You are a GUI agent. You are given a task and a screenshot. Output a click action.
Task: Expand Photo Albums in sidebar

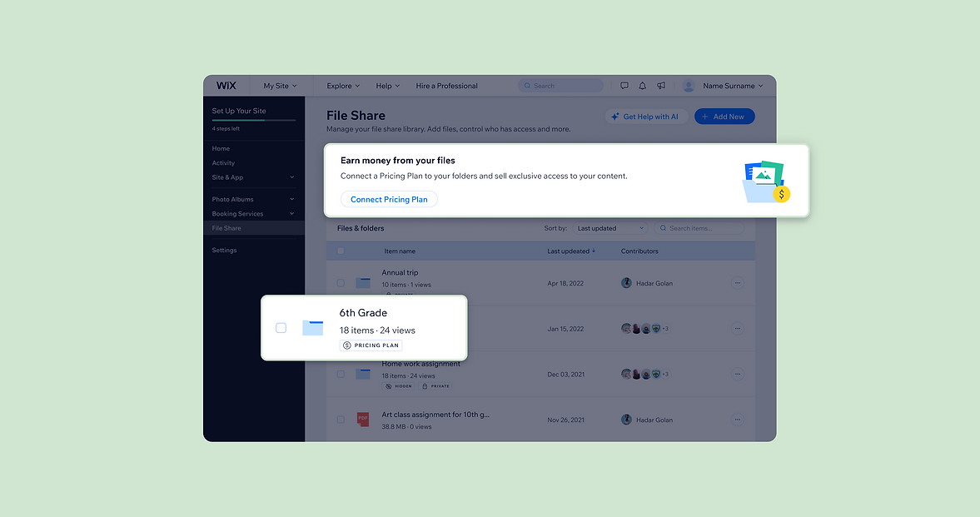pos(253,200)
